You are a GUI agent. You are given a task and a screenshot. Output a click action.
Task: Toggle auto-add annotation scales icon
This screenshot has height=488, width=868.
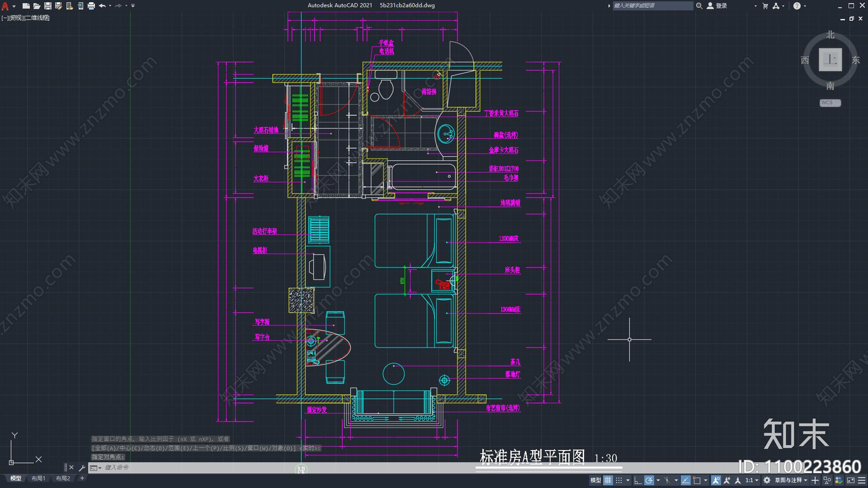coord(727,480)
